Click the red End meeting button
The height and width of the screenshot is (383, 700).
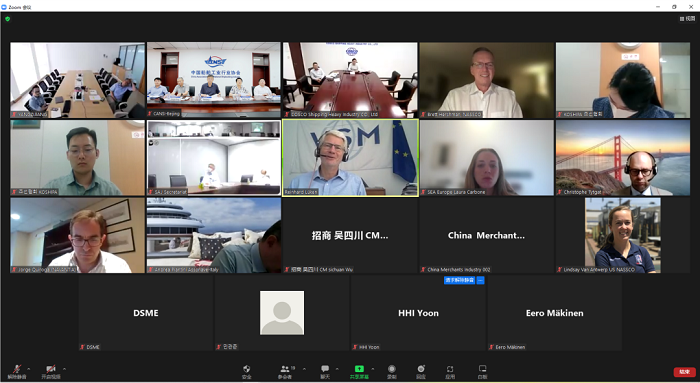click(684, 372)
